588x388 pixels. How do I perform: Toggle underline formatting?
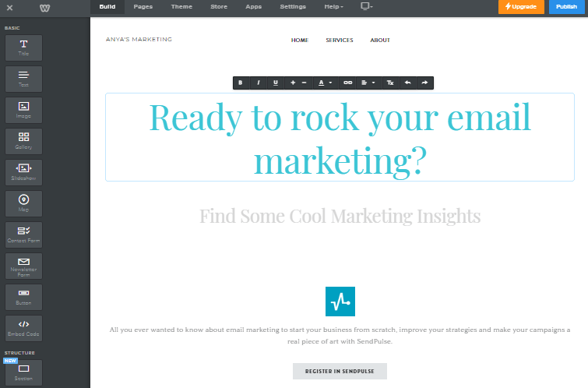pos(276,83)
